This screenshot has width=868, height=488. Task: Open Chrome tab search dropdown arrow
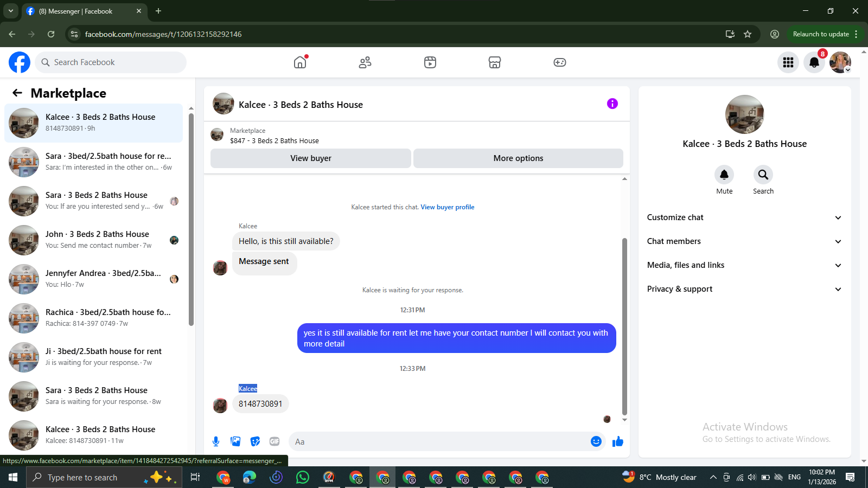[x=11, y=11]
